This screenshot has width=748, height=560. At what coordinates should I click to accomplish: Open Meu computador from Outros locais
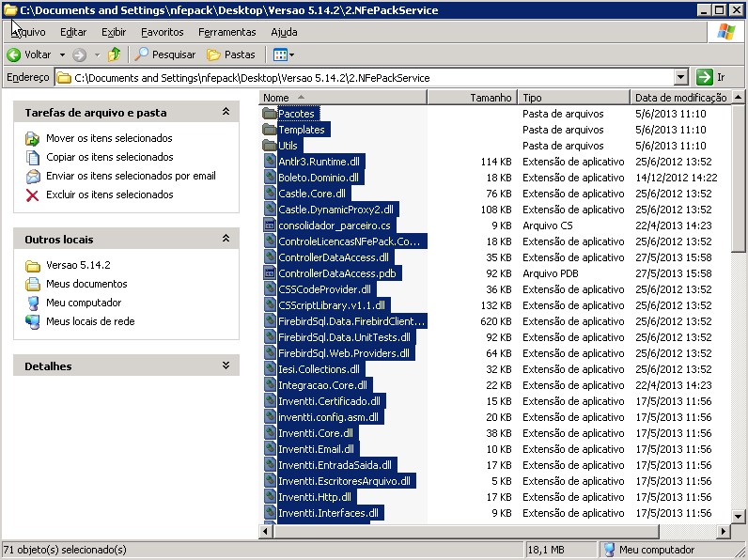pyautogui.click(x=84, y=303)
